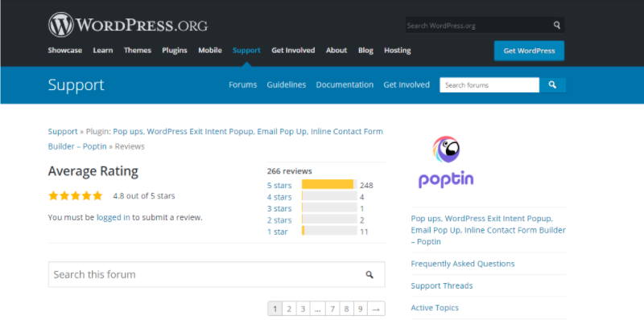Filter reviews by 2 stars
The width and height of the screenshot is (644, 320).
[279, 219]
